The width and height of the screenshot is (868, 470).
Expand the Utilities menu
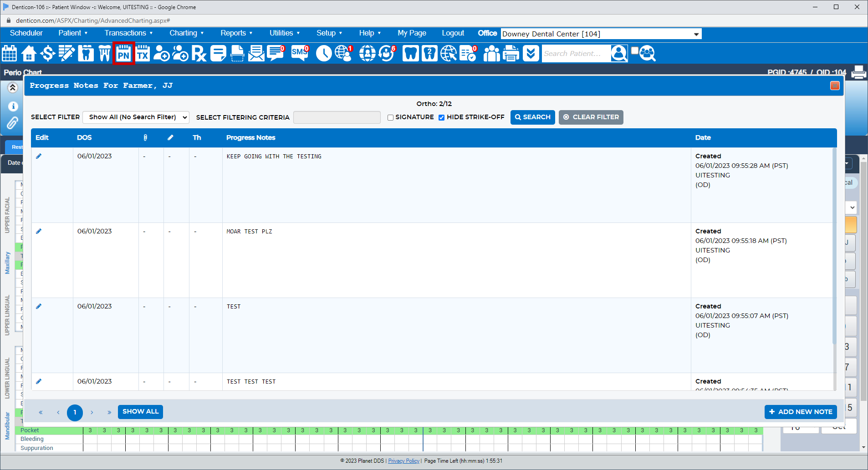coord(285,33)
